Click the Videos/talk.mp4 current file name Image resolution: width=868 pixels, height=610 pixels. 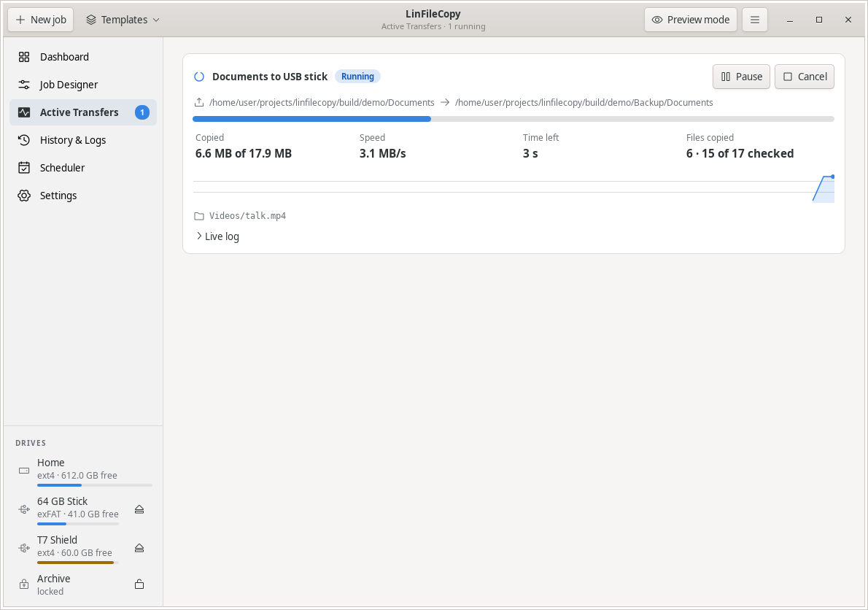tap(247, 216)
